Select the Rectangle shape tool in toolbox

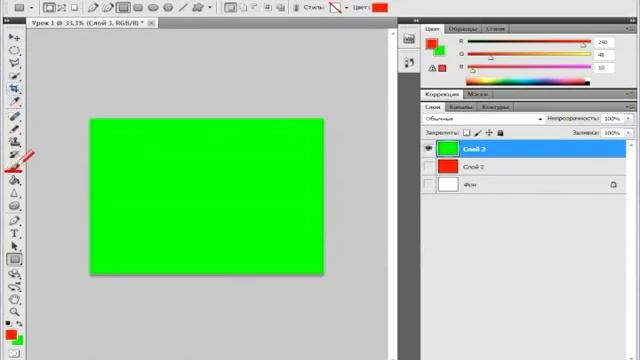14,259
